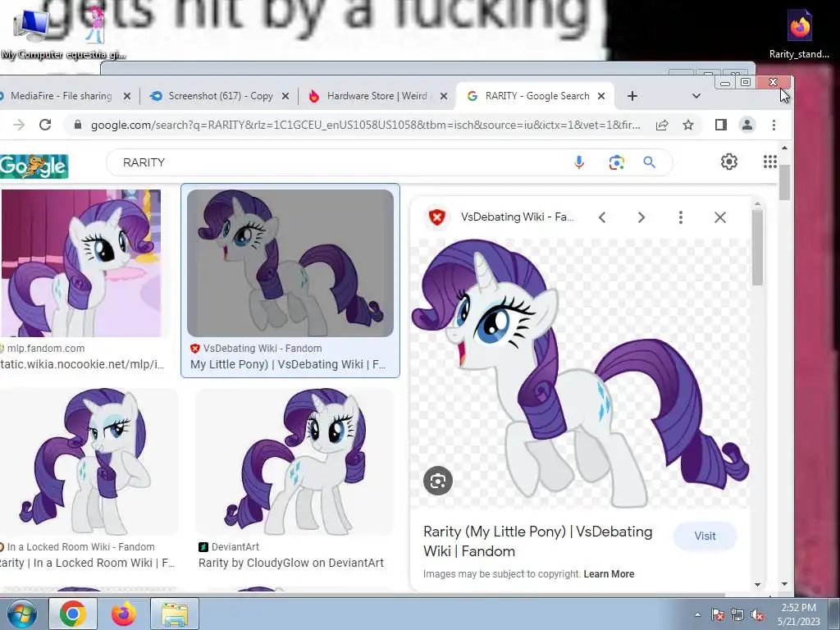Click the RARITY search input field
The width and height of the screenshot is (840, 630).
[343, 162]
